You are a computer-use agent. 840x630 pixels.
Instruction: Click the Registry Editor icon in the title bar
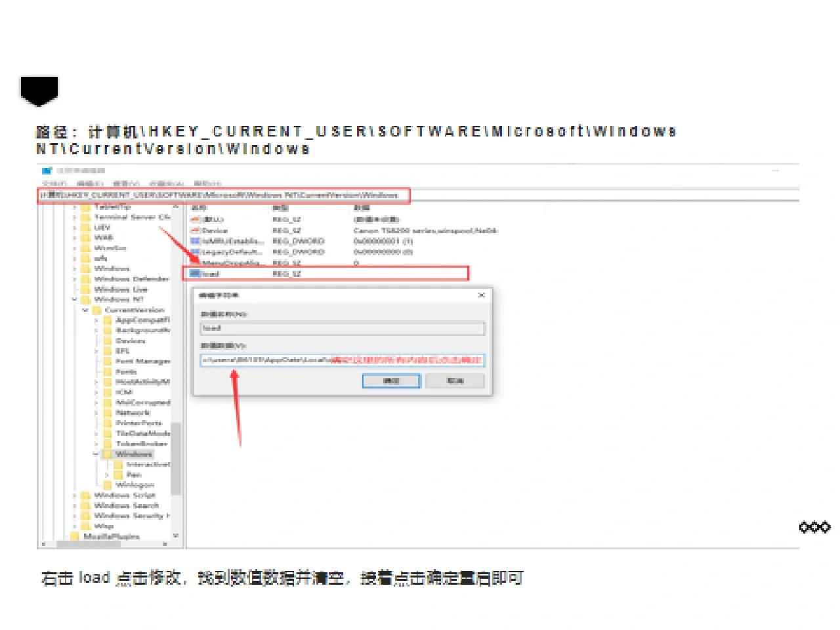[47, 171]
